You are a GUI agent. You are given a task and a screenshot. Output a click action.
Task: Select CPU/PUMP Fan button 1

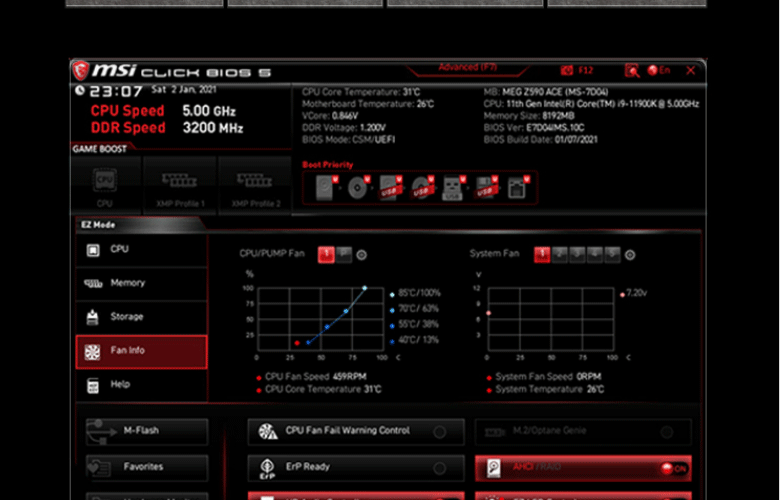click(326, 255)
